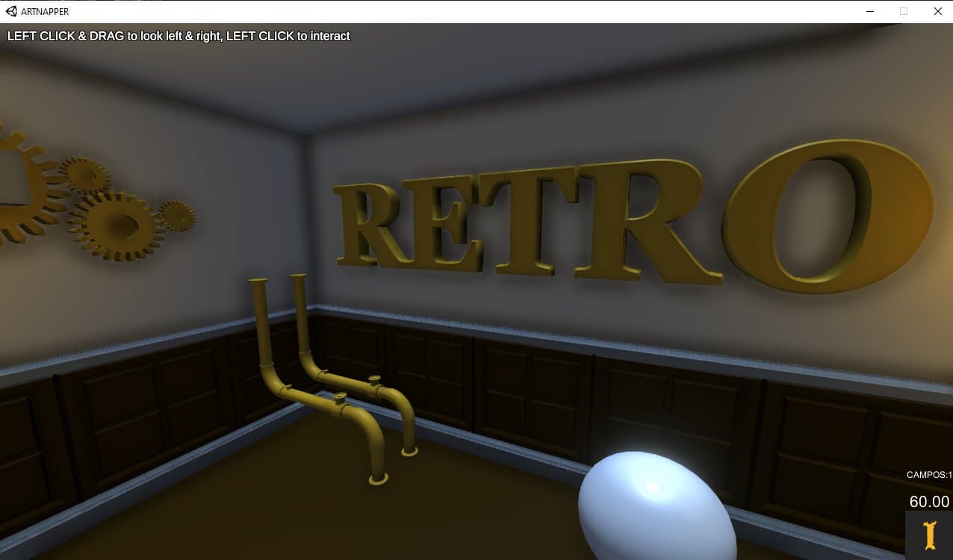Click the 60.00 timer value
This screenshot has height=560, width=953.
930,502
